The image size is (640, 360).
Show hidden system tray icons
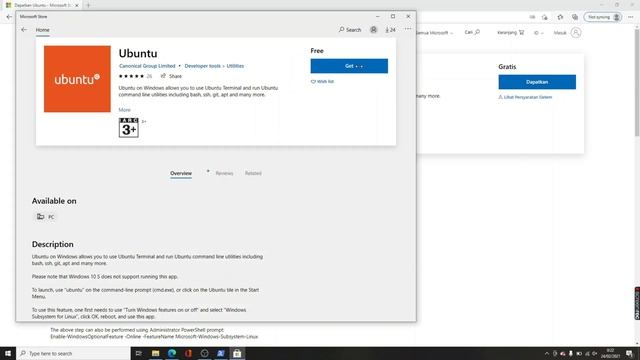point(547,353)
